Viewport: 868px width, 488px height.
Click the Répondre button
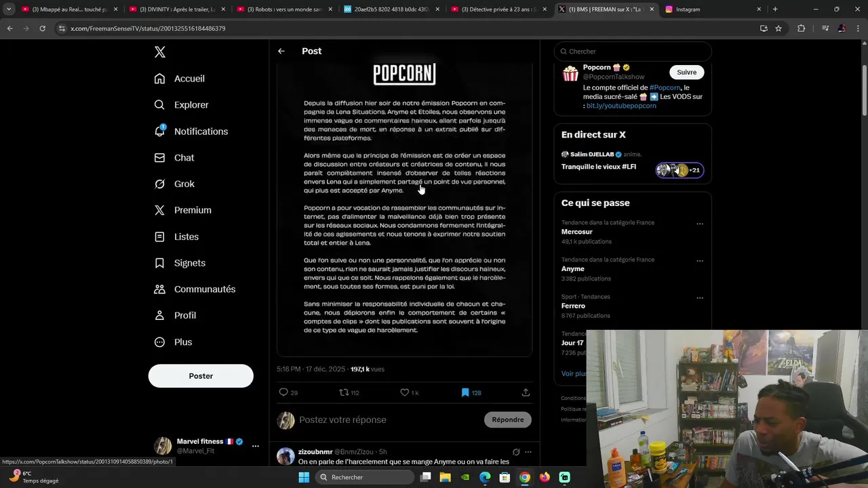pos(508,420)
